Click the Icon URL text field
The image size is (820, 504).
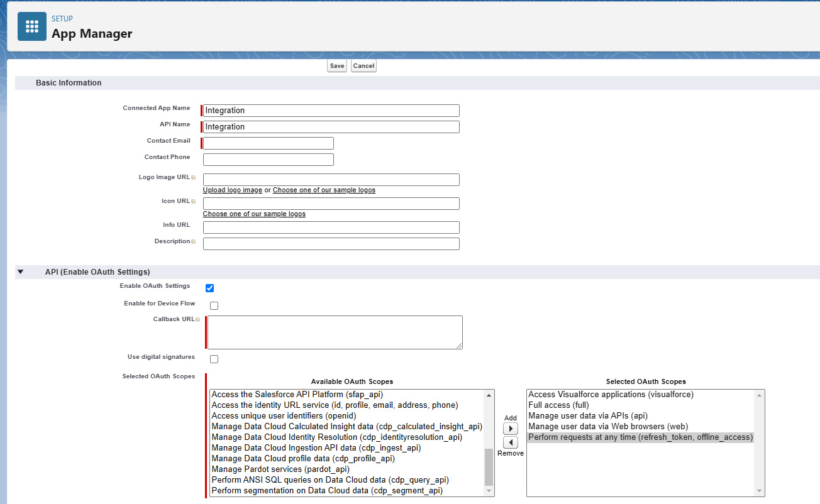click(x=331, y=204)
